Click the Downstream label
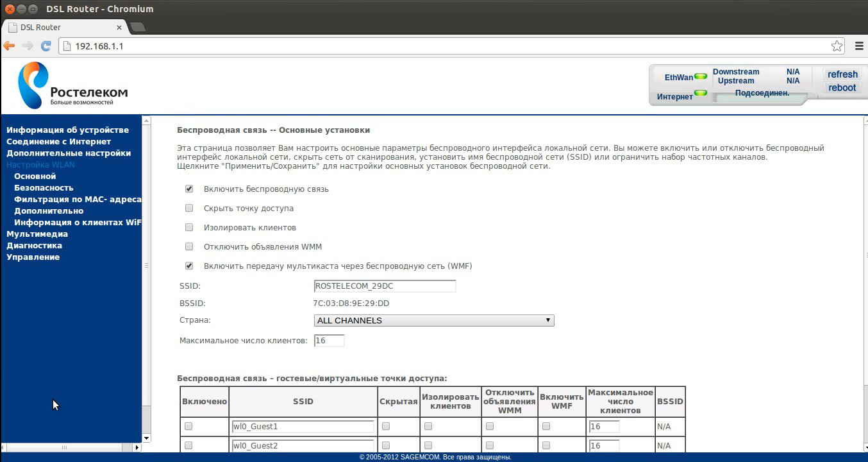 coord(736,72)
